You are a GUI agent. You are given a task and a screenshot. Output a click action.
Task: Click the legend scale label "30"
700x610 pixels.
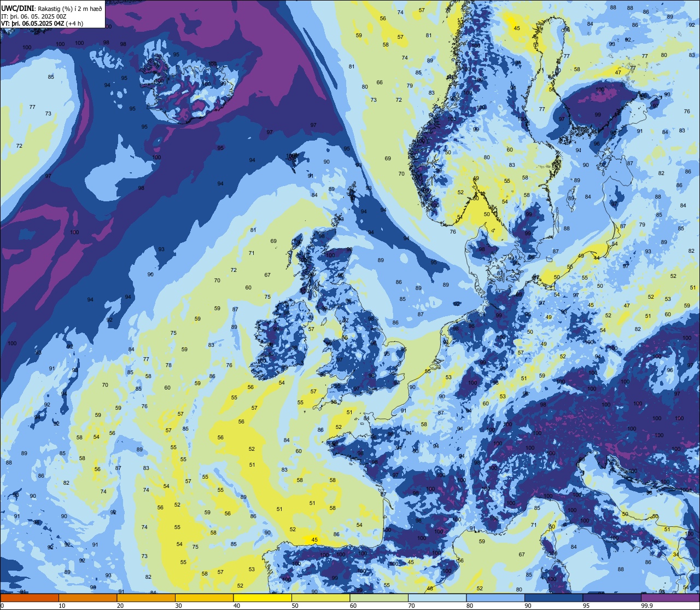[178, 606]
